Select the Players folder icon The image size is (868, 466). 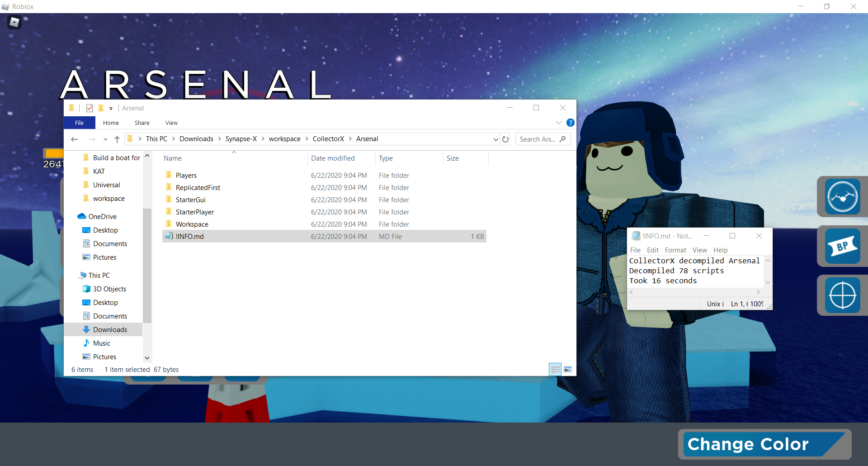click(x=169, y=175)
